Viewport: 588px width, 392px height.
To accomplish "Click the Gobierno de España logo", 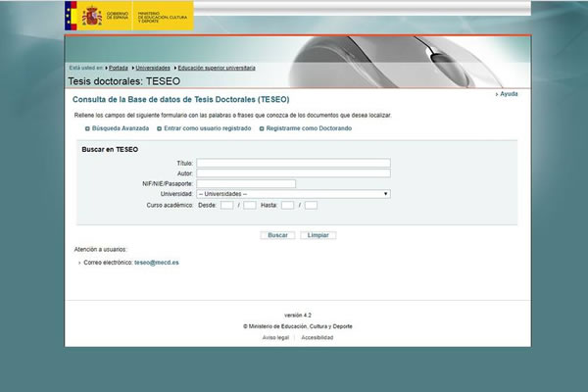I will [98, 16].
